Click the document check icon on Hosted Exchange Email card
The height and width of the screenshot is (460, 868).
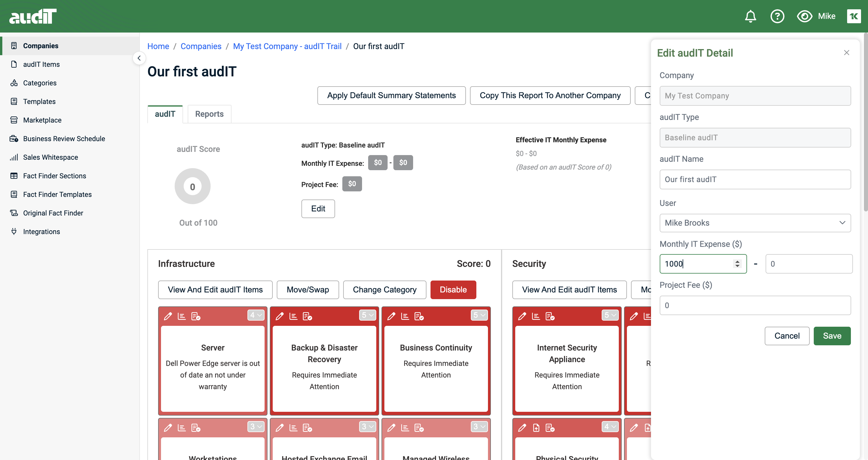307,428
